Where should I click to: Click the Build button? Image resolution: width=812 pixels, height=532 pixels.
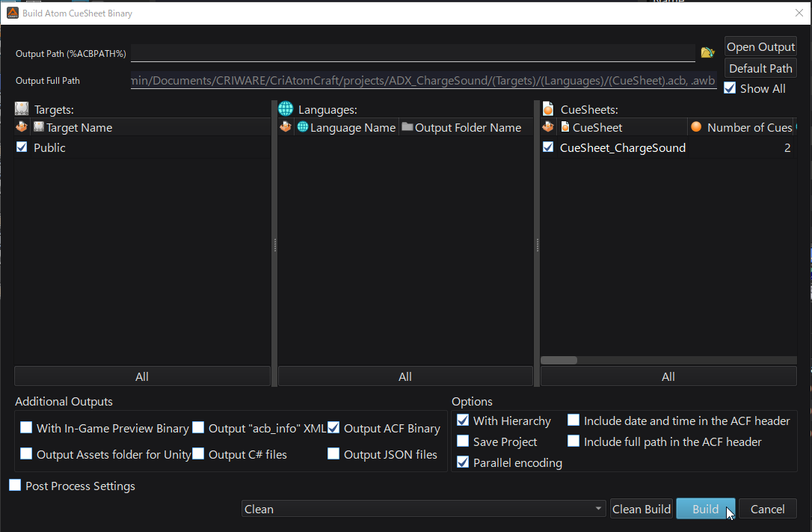click(x=705, y=509)
